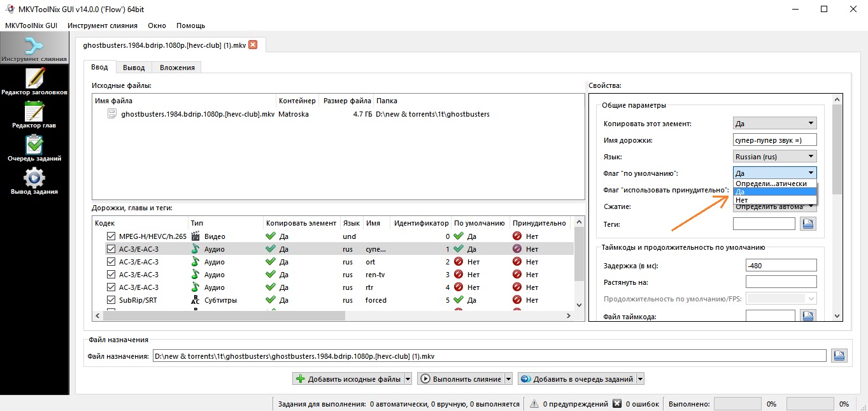This screenshot has width=868, height=411.
Task: Click the Задержка (в мс) field with -480
Action: [781, 265]
